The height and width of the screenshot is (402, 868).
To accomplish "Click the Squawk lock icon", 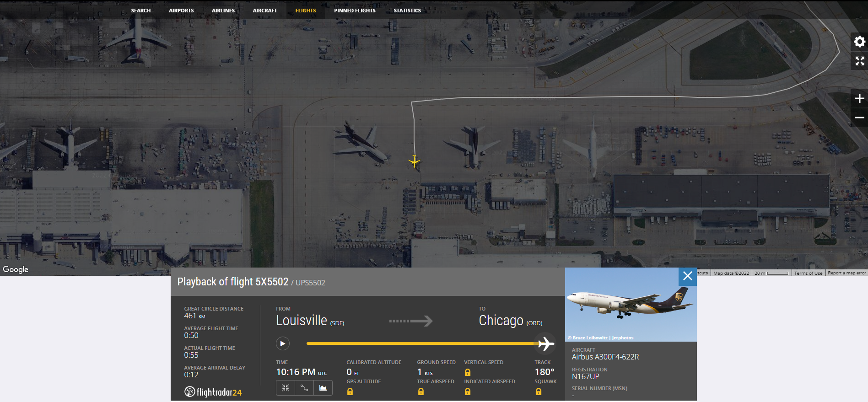I will click(x=539, y=391).
